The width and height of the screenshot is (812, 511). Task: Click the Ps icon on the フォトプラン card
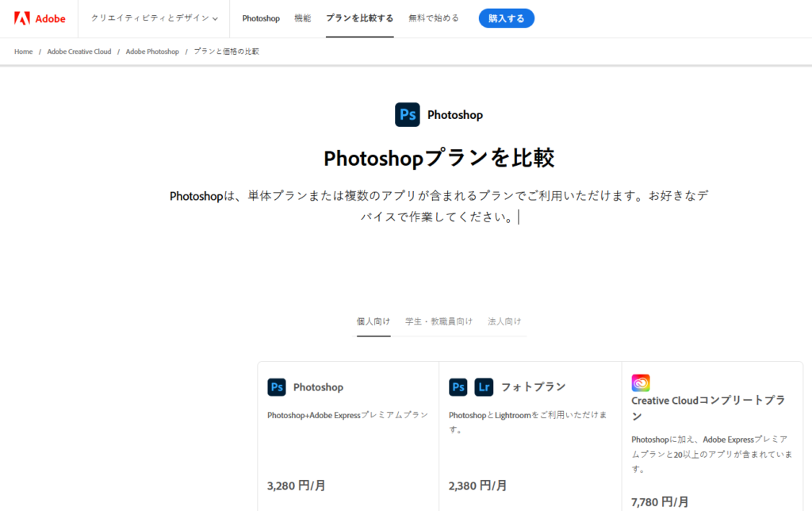pos(458,386)
